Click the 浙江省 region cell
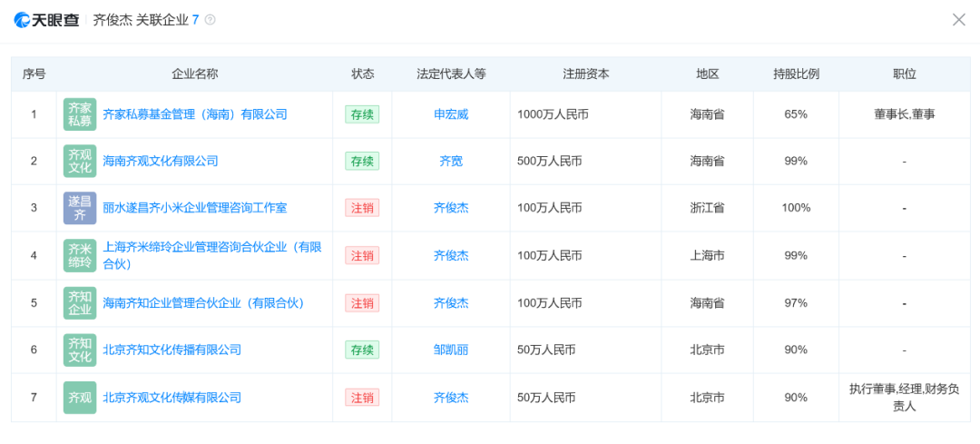 tap(708, 208)
